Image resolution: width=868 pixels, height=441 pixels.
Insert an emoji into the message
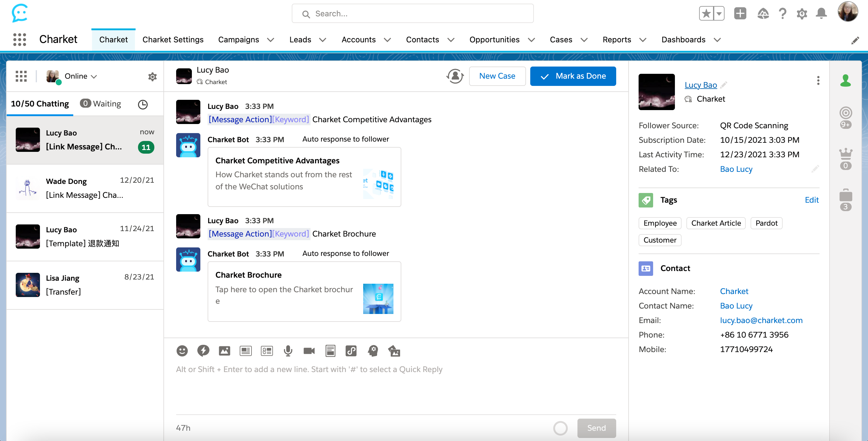pyautogui.click(x=182, y=351)
